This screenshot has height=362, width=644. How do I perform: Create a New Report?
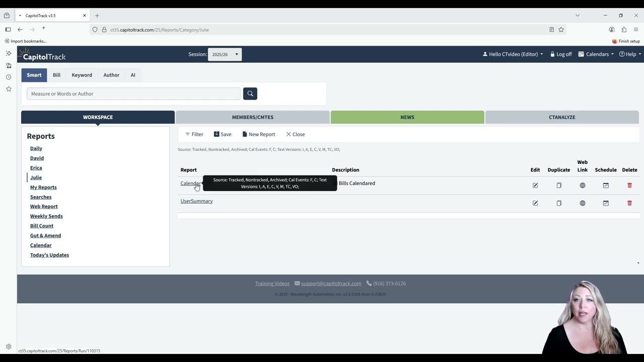point(259,134)
